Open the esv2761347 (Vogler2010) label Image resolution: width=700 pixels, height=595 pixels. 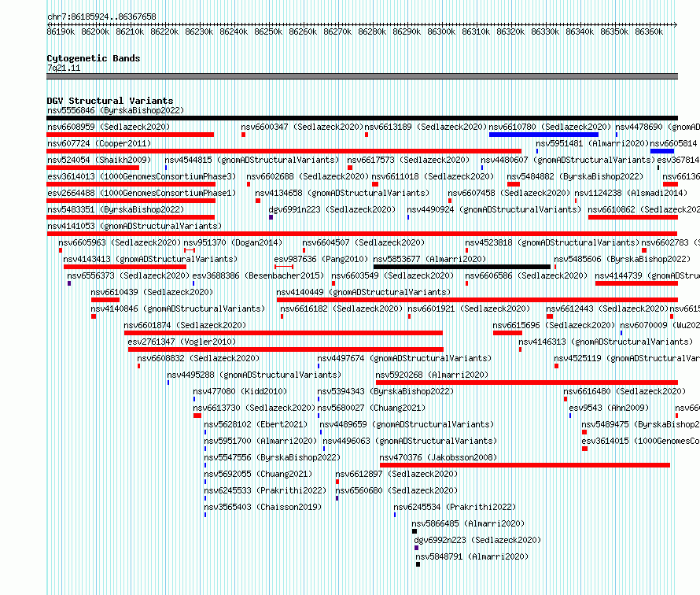click(x=182, y=342)
